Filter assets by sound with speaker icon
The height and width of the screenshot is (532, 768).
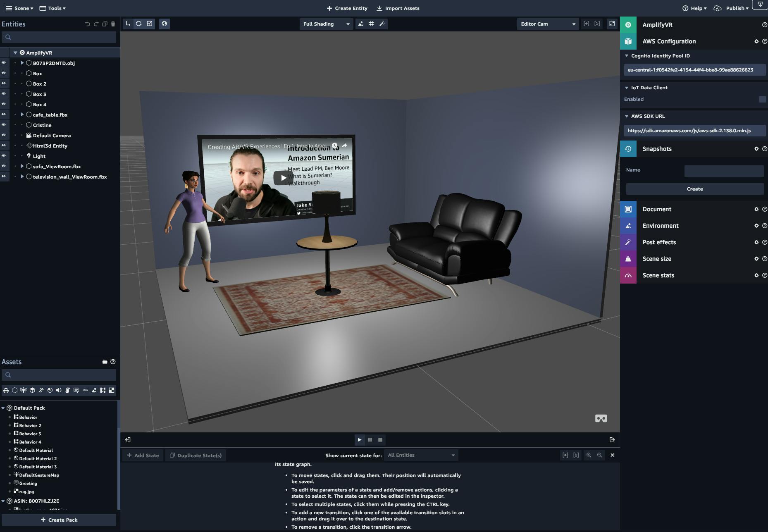pos(59,390)
